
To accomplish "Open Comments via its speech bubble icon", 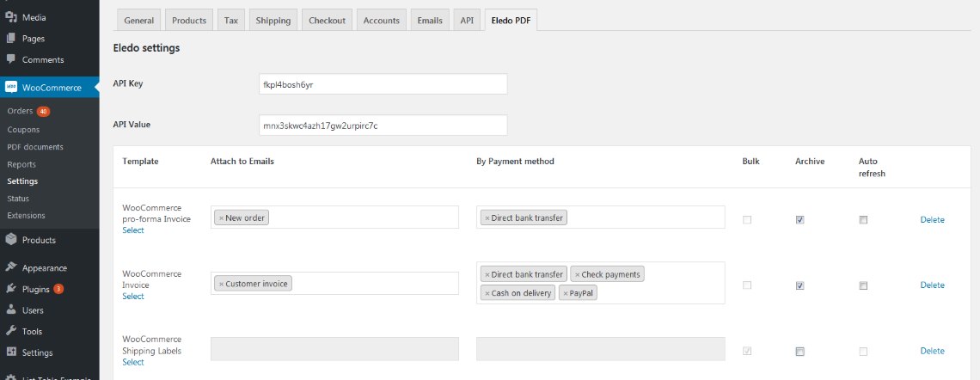I will click(11, 59).
